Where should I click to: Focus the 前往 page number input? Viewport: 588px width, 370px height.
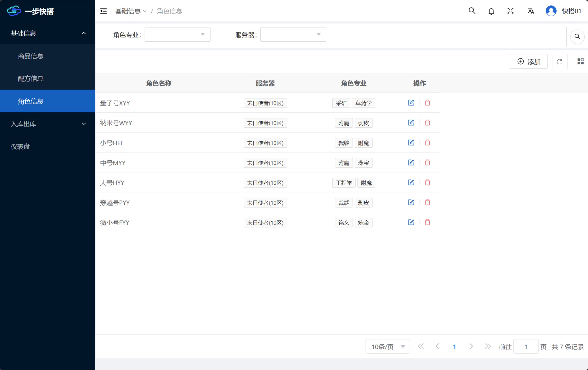click(x=526, y=346)
